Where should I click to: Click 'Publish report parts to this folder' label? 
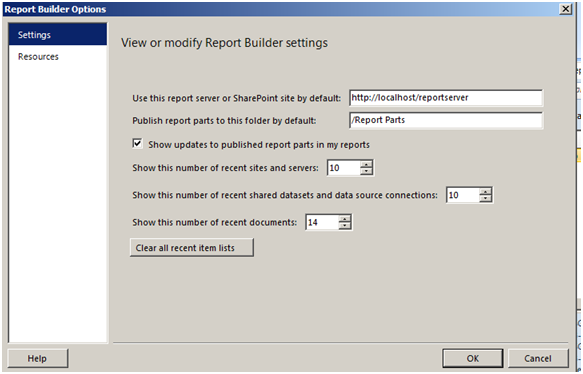pos(224,121)
